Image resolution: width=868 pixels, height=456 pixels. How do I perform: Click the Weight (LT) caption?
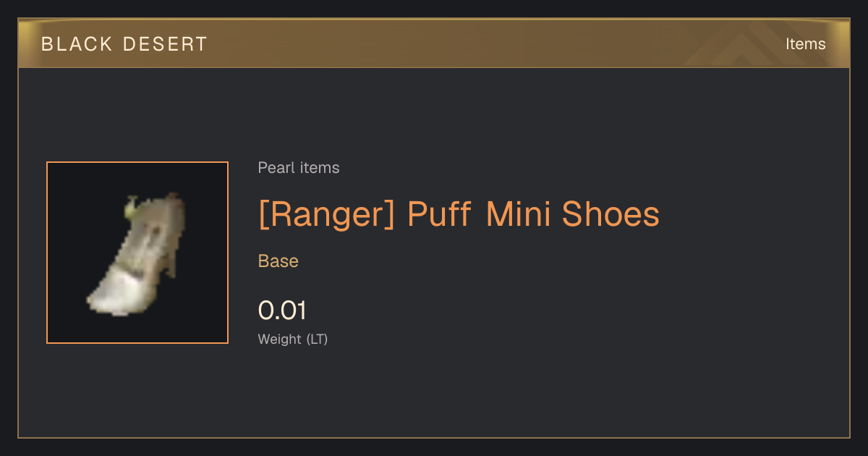[293, 339]
